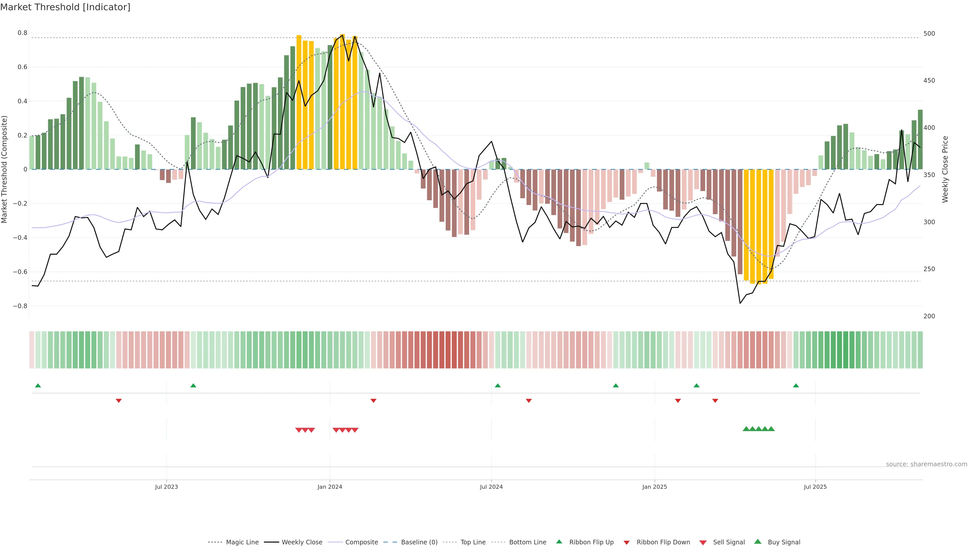The image size is (980, 551).
Task: Click the first Ribbon Flip Up marker
Action: [38, 386]
